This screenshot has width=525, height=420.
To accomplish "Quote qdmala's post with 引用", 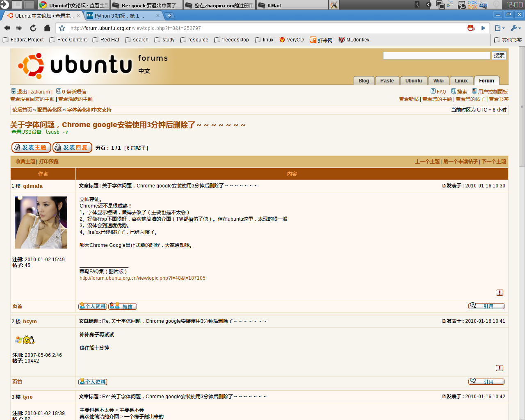I will (x=486, y=306).
